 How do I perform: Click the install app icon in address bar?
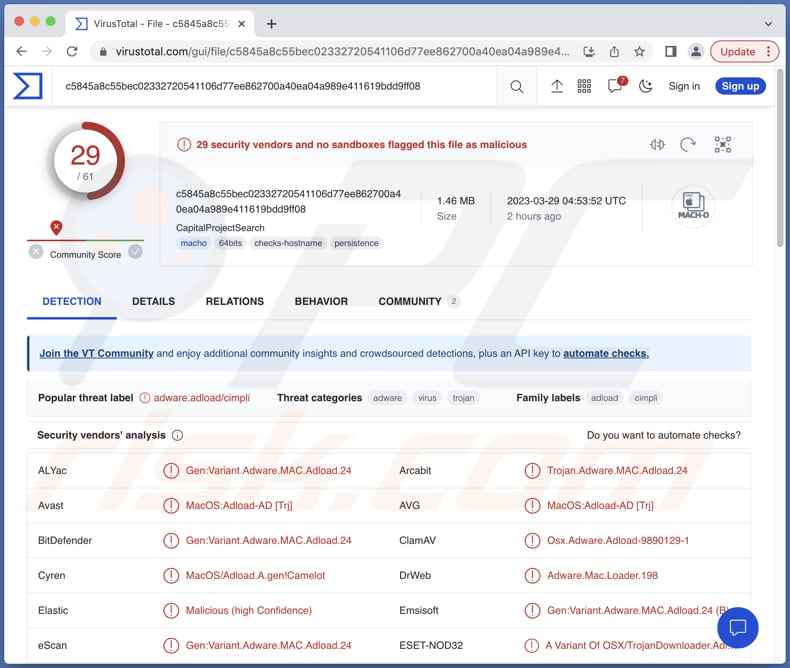tap(589, 51)
